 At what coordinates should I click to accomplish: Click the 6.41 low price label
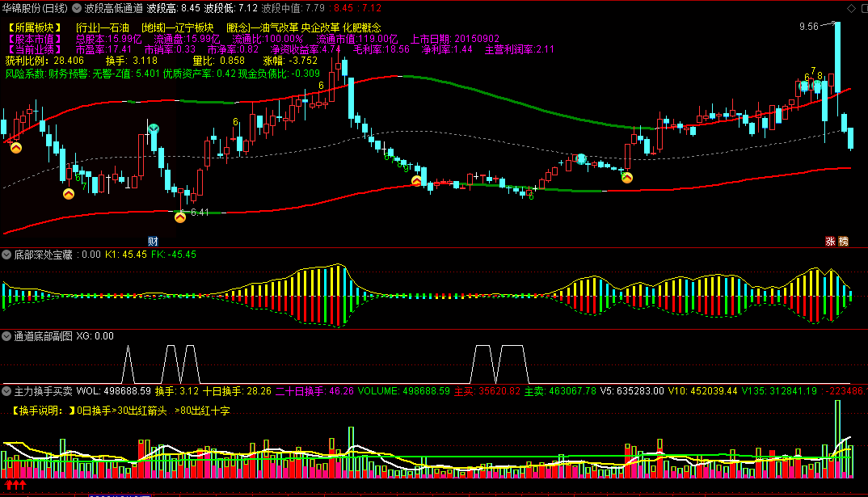point(200,213)
